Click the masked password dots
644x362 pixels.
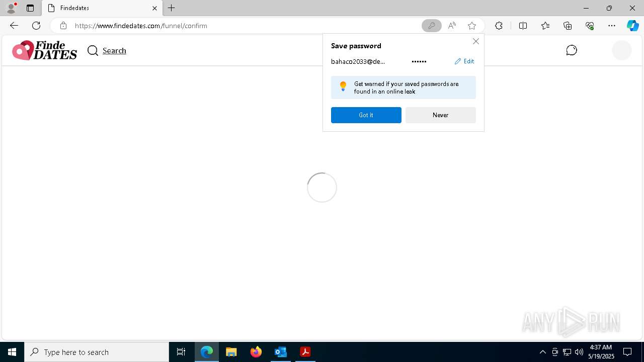[419, 61]
